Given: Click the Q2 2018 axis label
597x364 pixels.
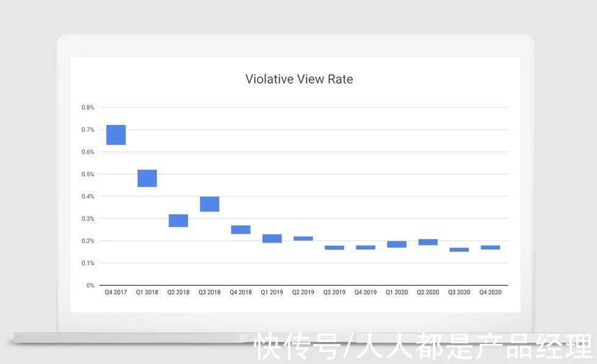Looking at the screenshot, I should click(x=178, y=292).
